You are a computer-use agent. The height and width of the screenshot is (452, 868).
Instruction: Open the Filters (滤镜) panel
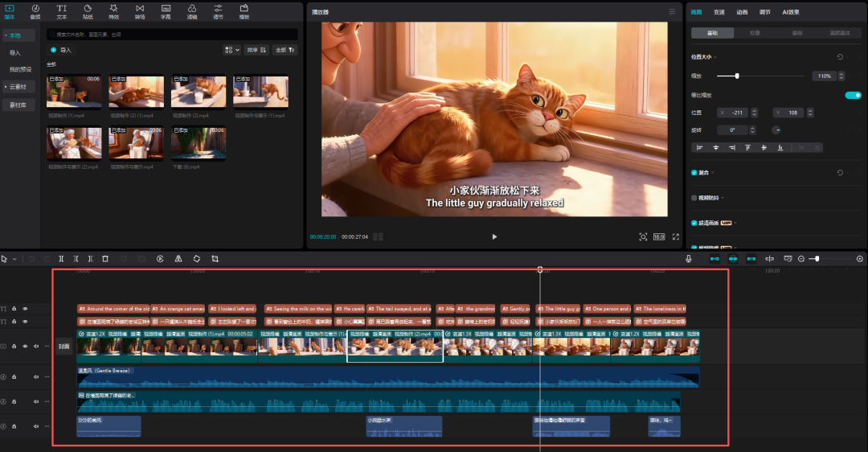191,11
